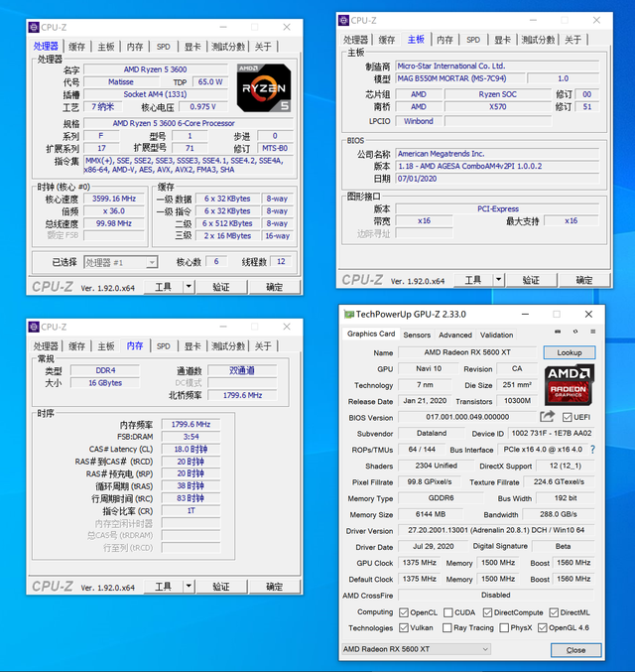
Task: Switch to 缓存 tab in processor window
Action: coord(77,47)
